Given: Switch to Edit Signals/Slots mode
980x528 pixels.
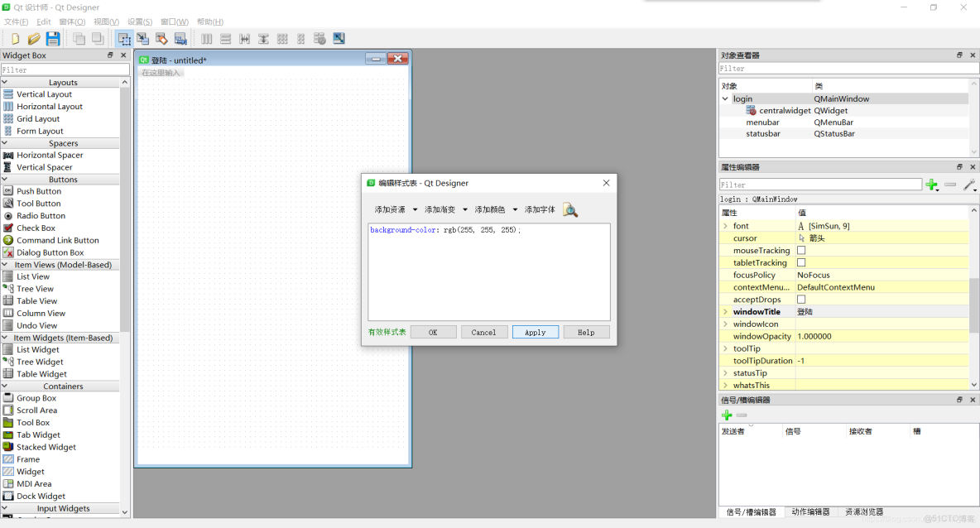Looking at the screenshot, I should coord(143,38).
